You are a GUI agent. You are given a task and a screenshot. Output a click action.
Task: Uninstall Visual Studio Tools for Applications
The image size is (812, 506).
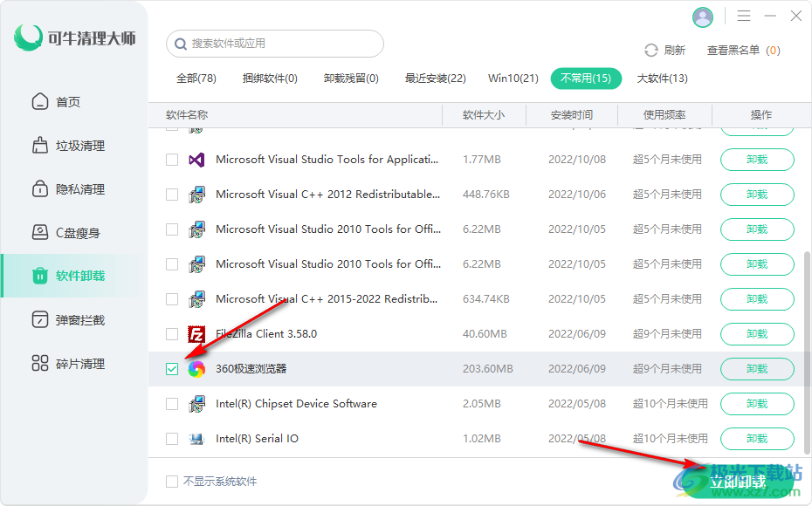click(757, 160)
